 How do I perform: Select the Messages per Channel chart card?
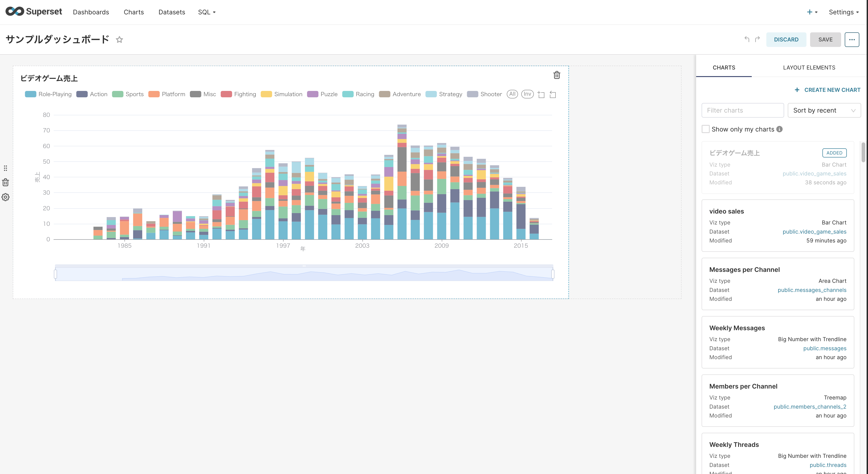778,284
